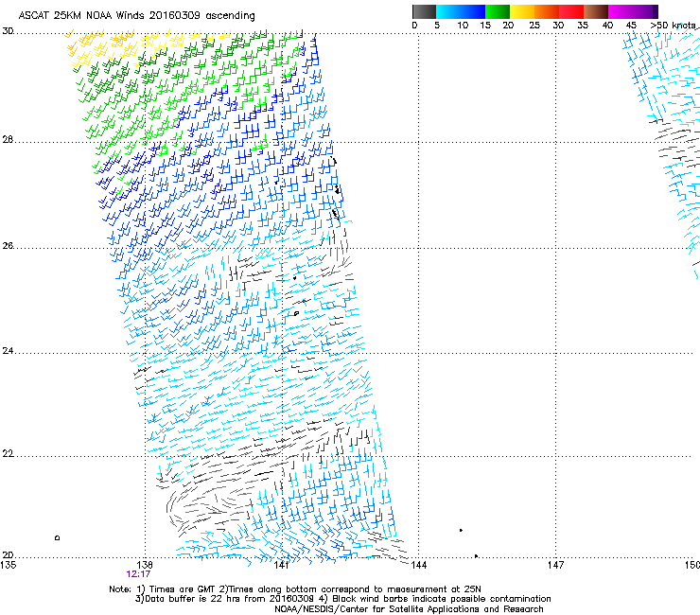Click the cyan 5-10 knots legend color

(448, 11)
